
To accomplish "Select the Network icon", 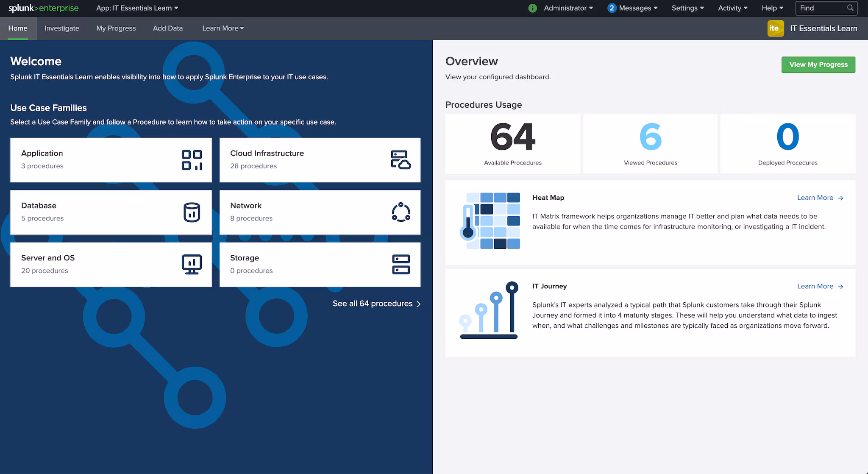I will (x=400, y=212).
